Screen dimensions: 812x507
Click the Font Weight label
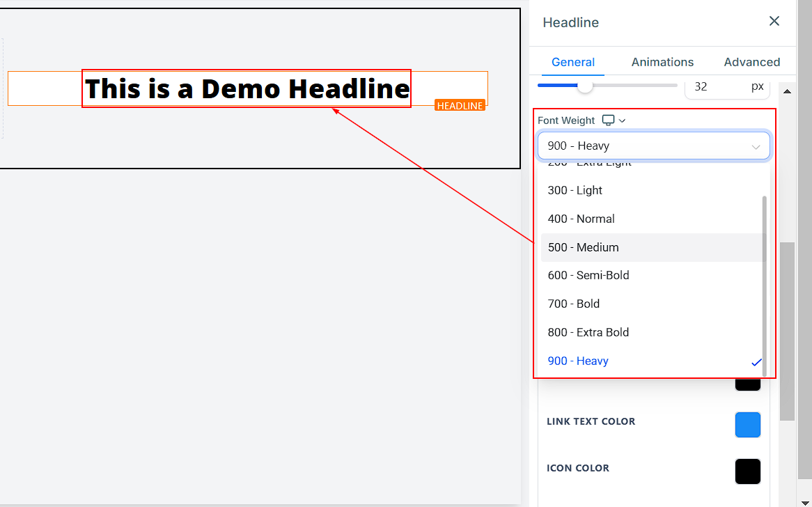point(566,120)
